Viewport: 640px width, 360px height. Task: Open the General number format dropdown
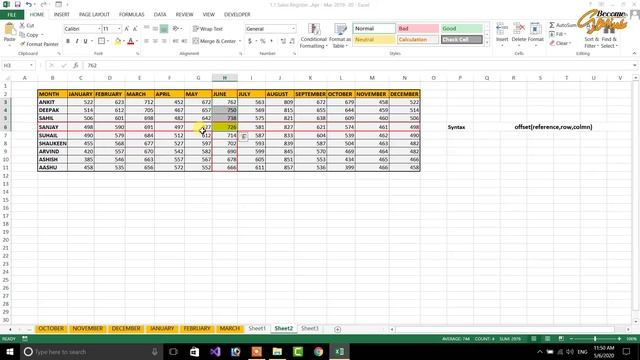(x=293, y=29)
